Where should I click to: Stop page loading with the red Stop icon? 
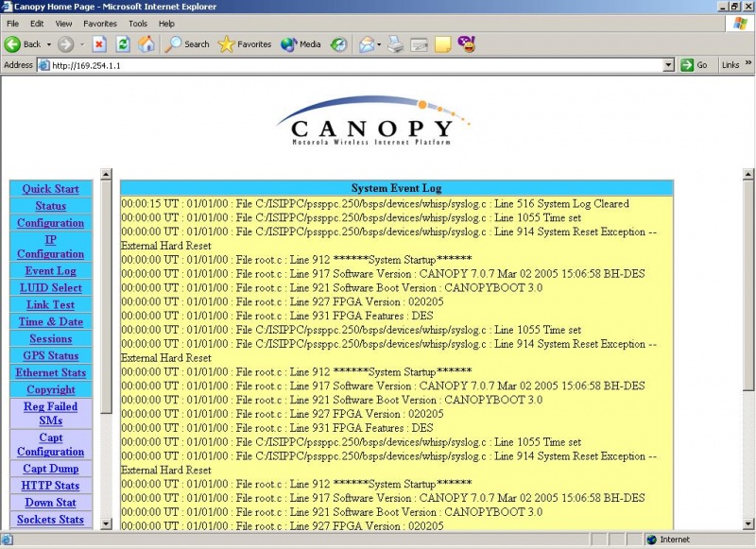coord(98,43)
